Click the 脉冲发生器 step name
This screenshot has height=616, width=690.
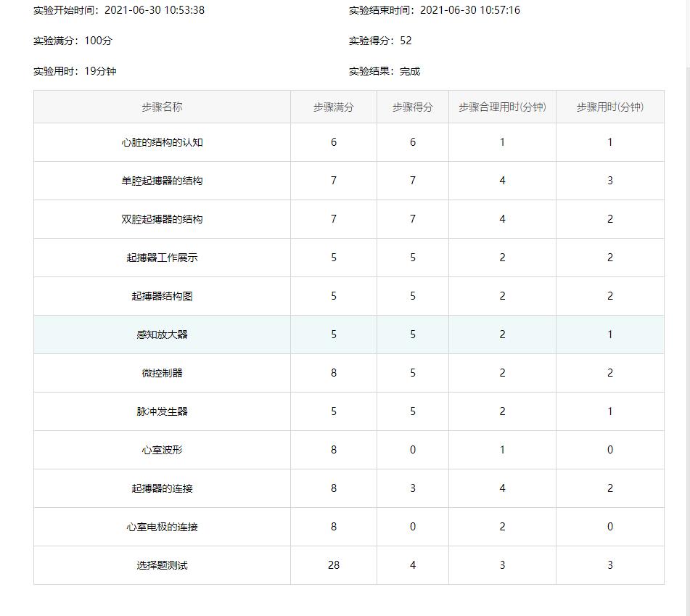point(162,411)
